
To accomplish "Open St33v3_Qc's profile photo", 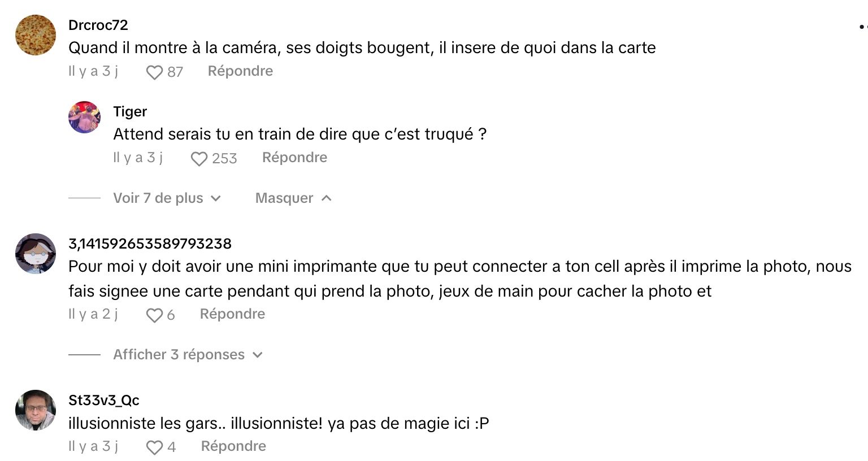I will click(x=36, y=410).
